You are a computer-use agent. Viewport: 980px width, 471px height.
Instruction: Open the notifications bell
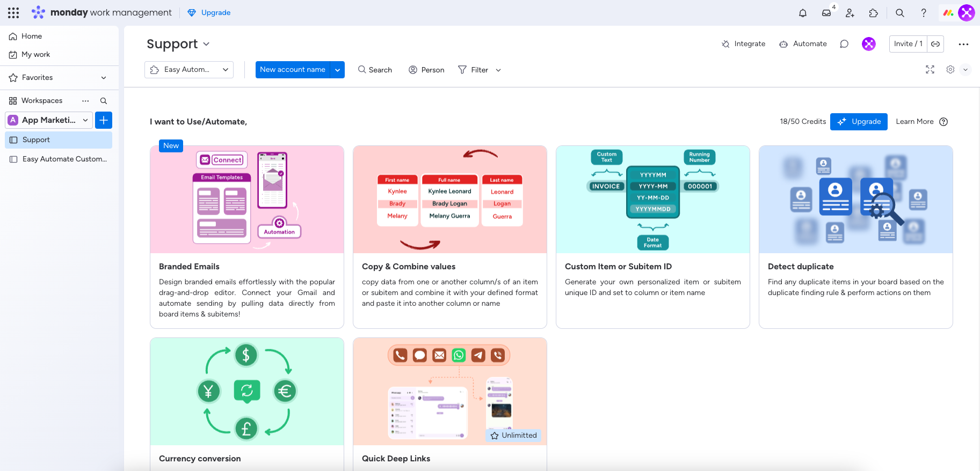[x=803, y=13]
